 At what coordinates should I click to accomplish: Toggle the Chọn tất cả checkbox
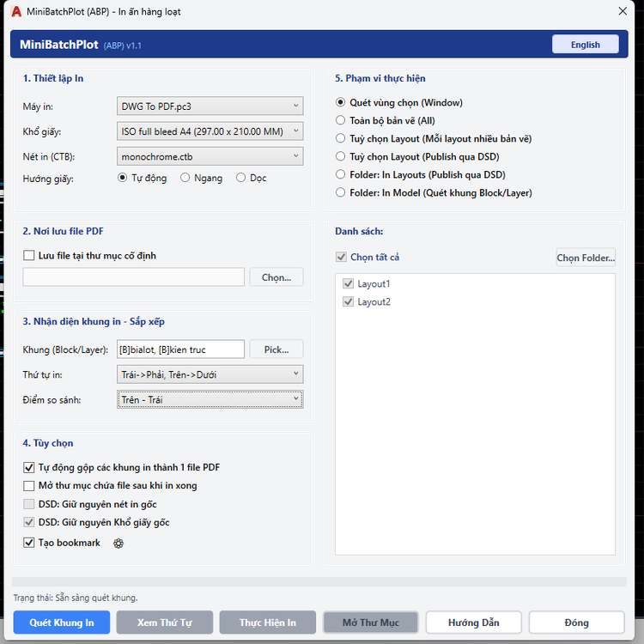368,257
